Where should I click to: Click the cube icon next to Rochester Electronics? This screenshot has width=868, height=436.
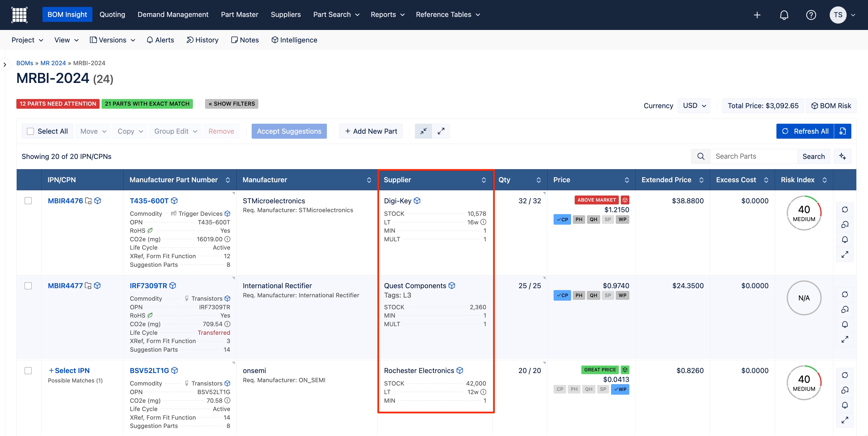point(460,371)
